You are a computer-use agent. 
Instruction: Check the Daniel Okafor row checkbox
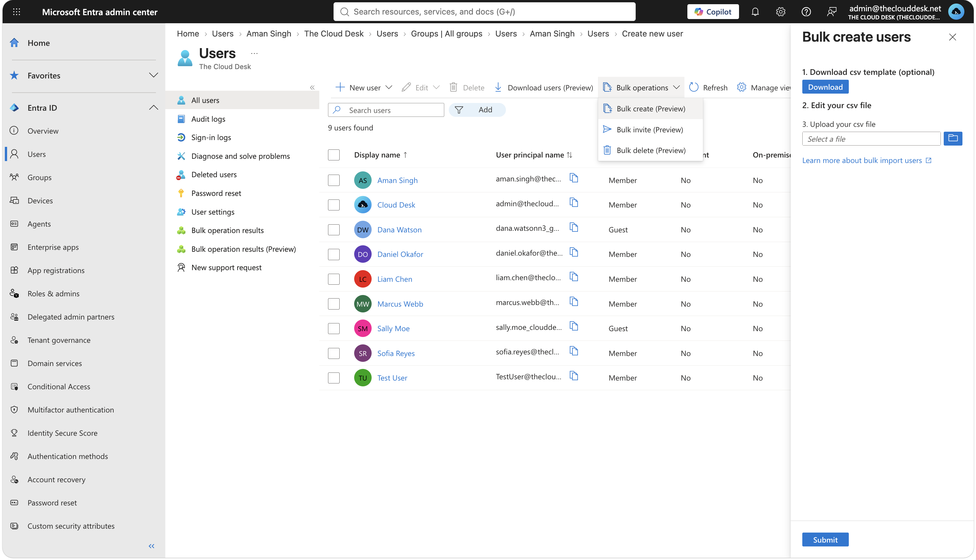coord(334,254)
